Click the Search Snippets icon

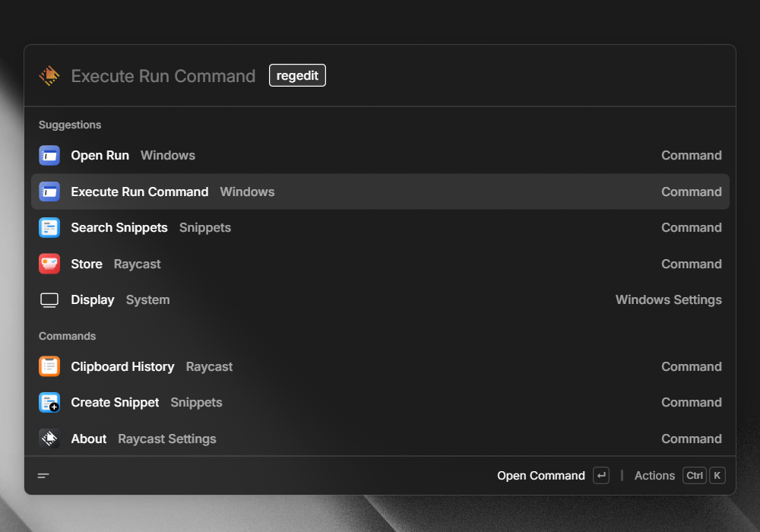pyautogui.click(x=49, y=228)
